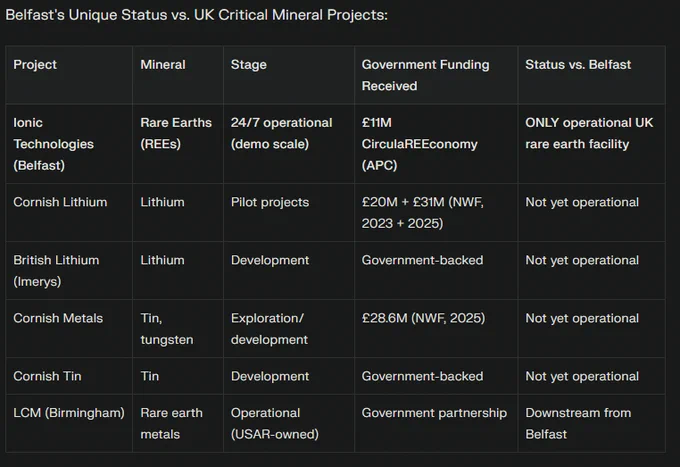This screenshot has width=680, height=467.
Task: Click the £11M CirculaREEconomy (APC) cell
Action: coord(436,144)
